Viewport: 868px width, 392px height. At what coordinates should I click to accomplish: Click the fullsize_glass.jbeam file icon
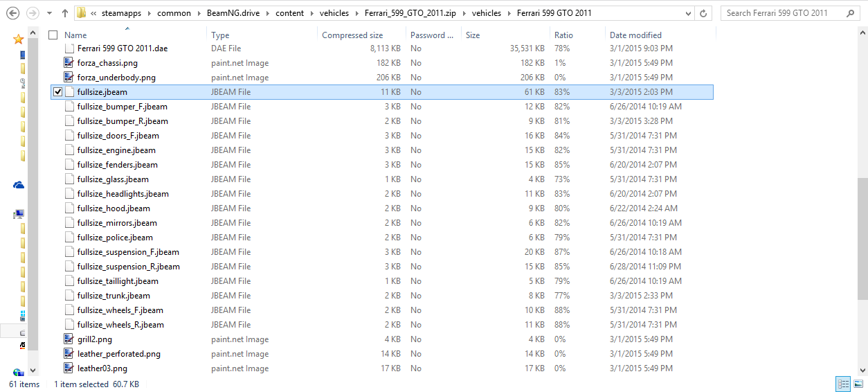pos(69,179)
